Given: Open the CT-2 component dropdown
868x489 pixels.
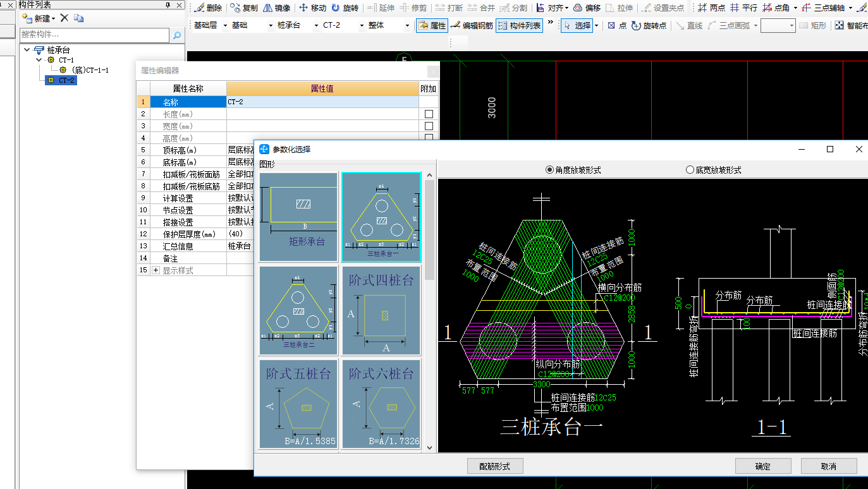Looking at the screenshot, I should tap(362, 26).
